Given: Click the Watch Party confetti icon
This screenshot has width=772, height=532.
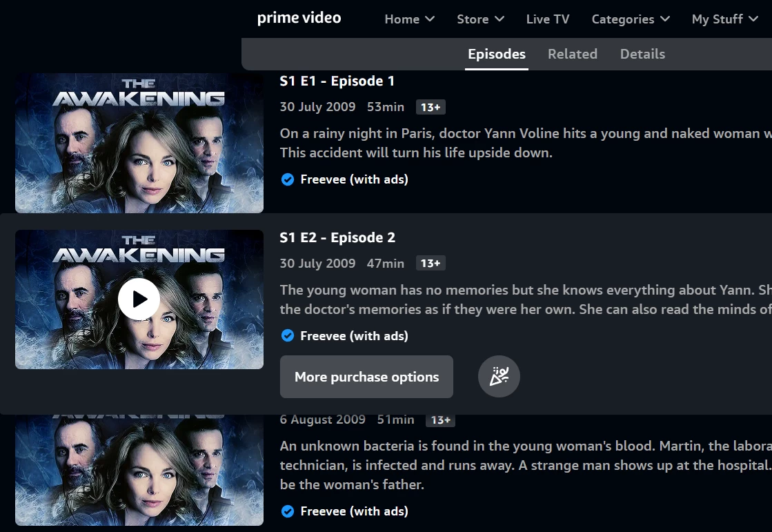Looking at the screenshot, I should 499,377.
